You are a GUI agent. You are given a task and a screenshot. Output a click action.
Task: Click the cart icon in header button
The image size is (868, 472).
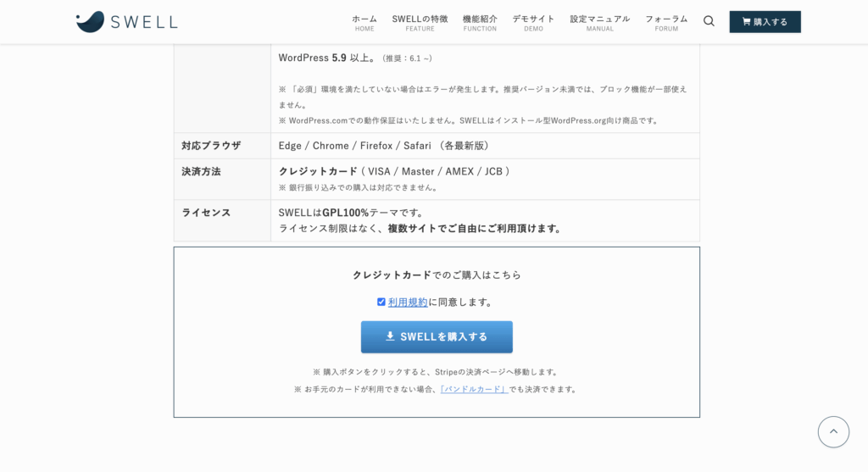point(746,22)
